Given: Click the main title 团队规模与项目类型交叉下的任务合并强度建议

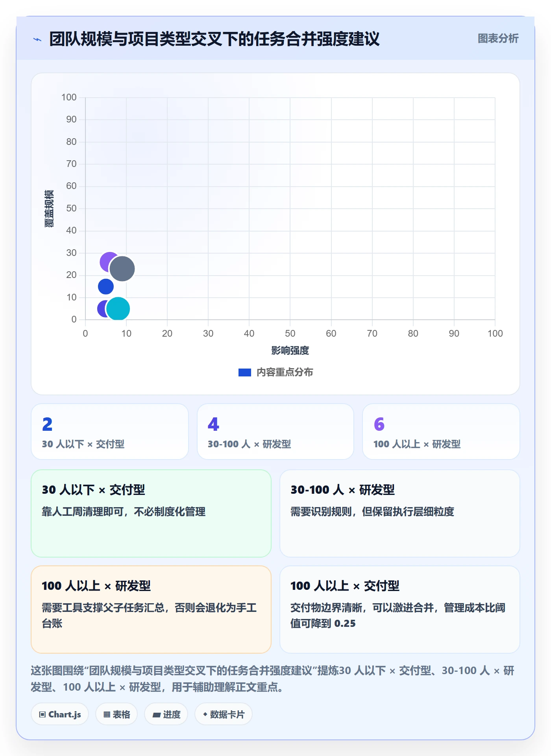Looking at the screenshot, I should [214, 39].
